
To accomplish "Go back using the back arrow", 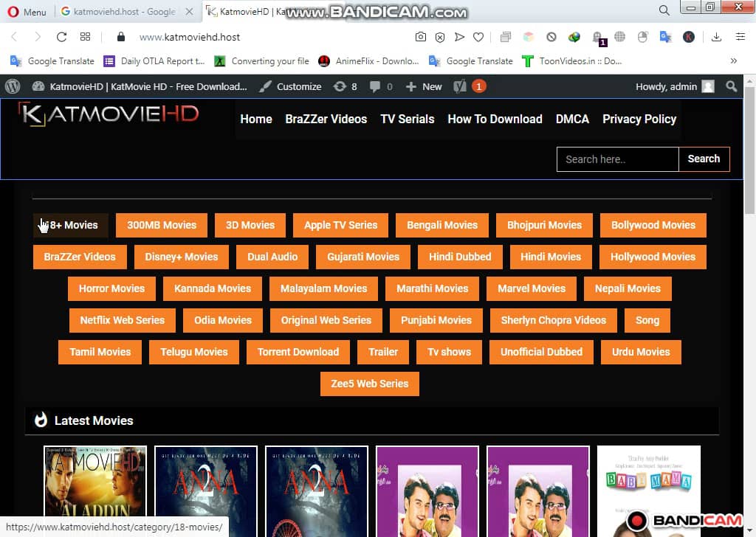I will 15,37.
